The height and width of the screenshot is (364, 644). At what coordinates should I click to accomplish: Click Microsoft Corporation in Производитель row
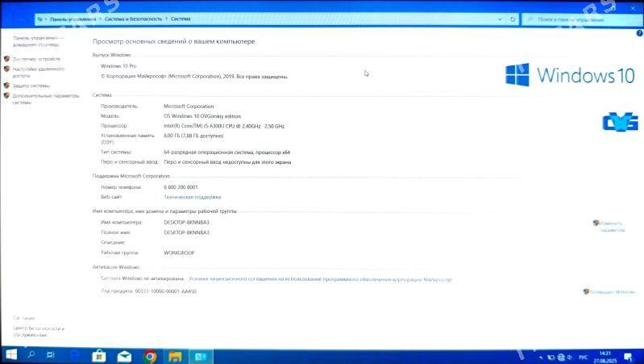tap(189, 106)
